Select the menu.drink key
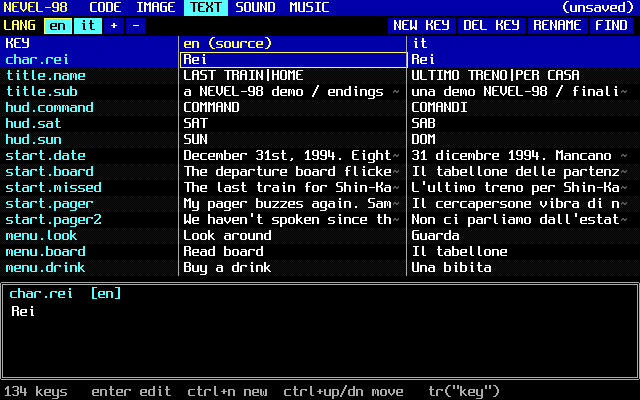This screenshot has height=400, width=640. (x=89, y=267)
